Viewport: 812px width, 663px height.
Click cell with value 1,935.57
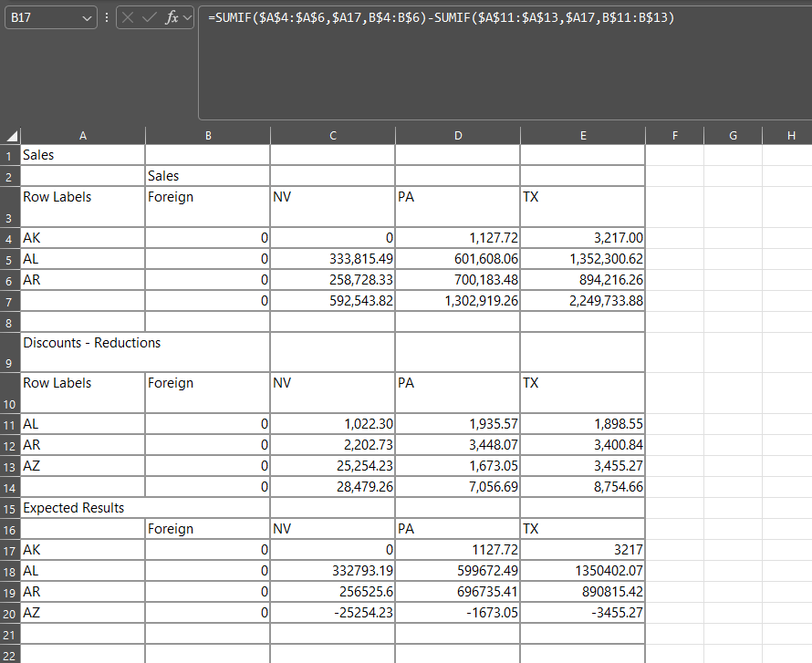(x=458, y=424)
